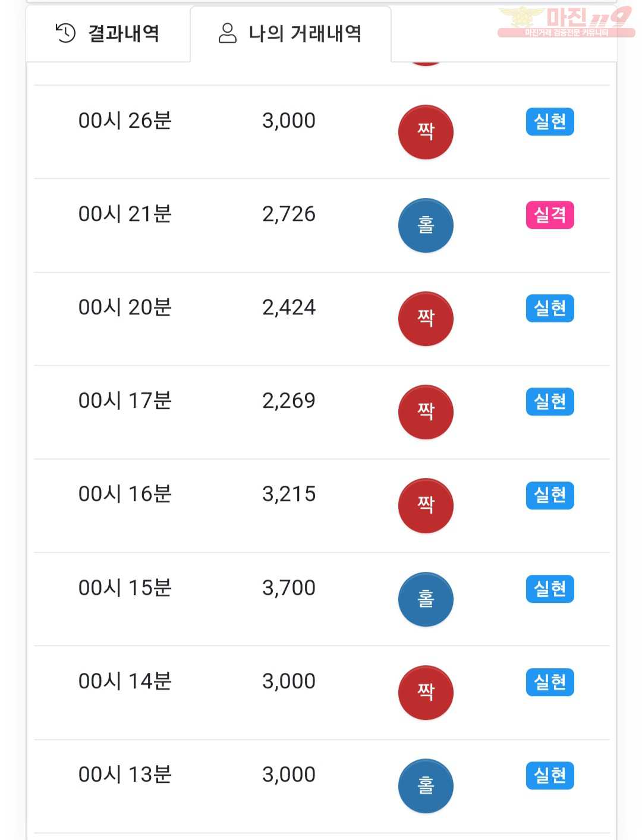Select the red 짝 circle at 00시 17분
This screenshot has width=642, height=840.
(x=426, y=412)
